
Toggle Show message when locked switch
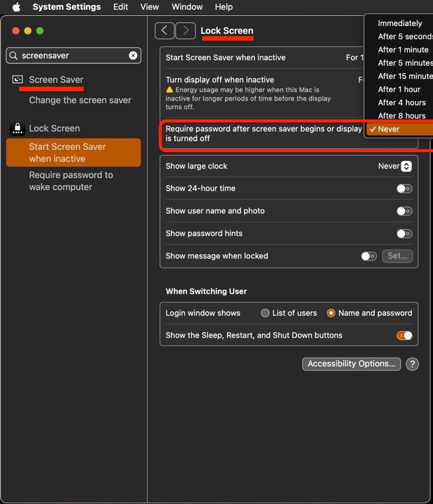tap(369, 256)
